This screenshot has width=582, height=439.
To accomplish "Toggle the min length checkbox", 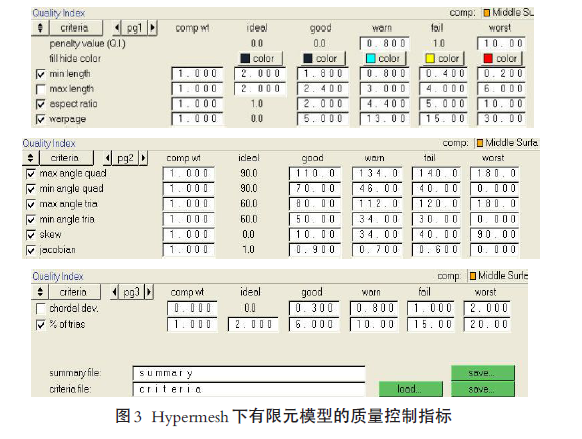I will [40, 74].
